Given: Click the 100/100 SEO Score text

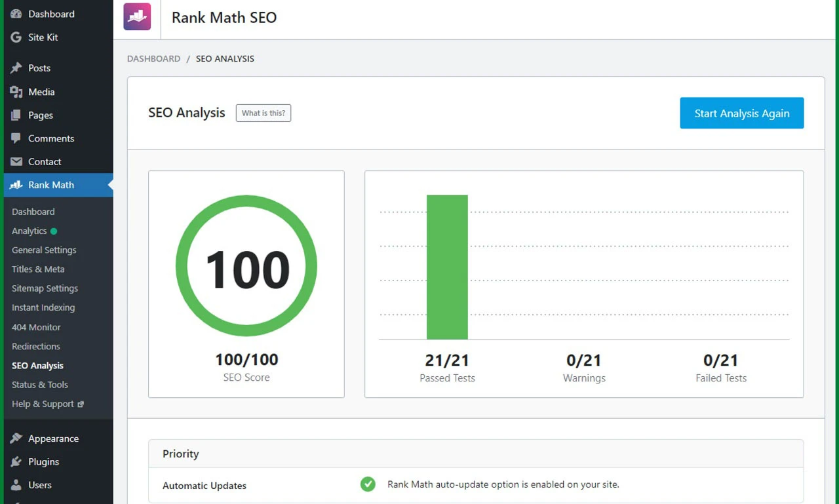Looking at the screenshot, I should point(246,360).
